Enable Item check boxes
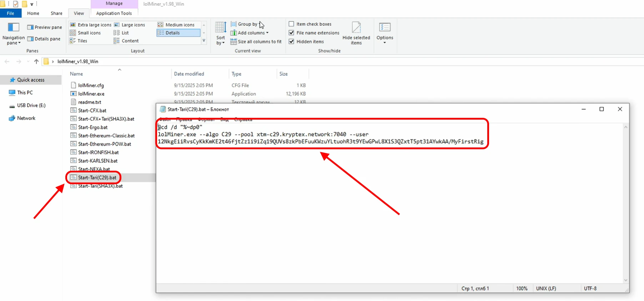The height and width of the screenshot is (301, 644). pyautogui.click(x=291, y=24)
